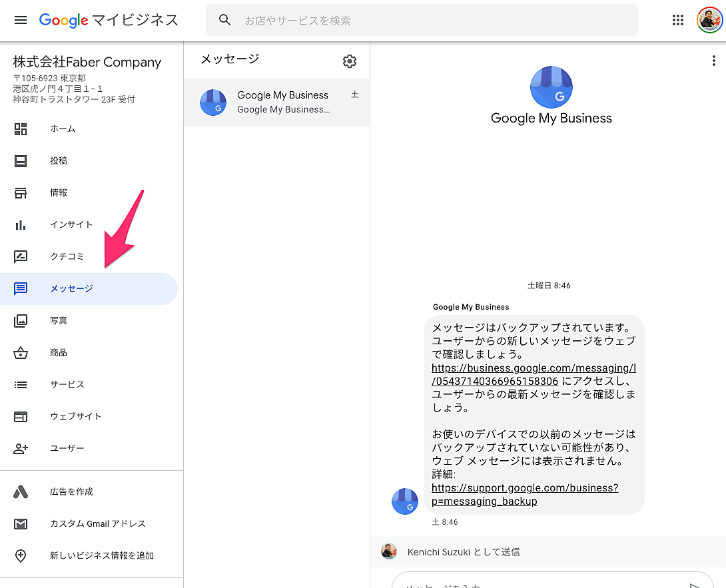Click the conversation list Google My Business avatar
Screen dimensions: 726x588
213,103
